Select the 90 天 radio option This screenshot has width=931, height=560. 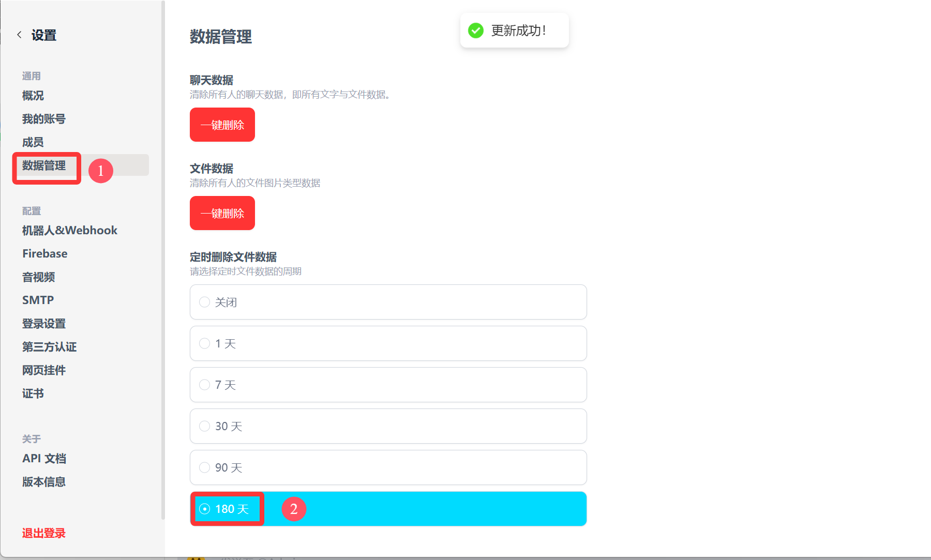[x=205, y=467]
